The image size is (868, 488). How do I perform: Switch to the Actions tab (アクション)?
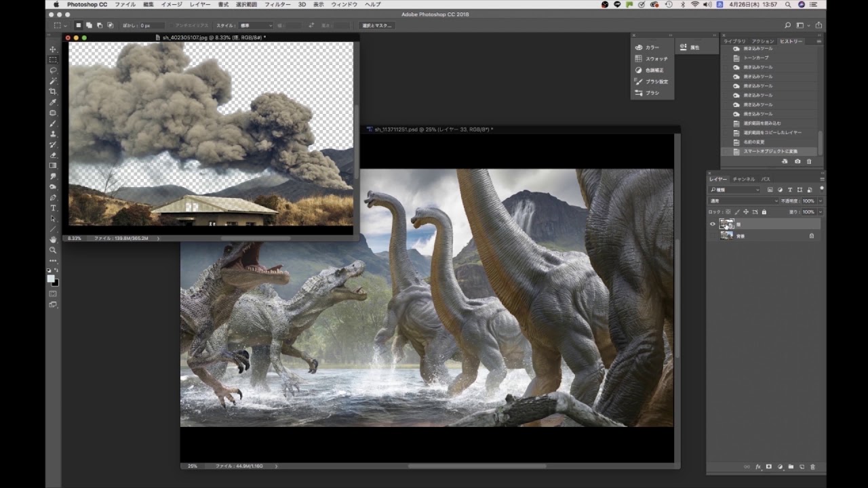pyautogui.click(x=763, y=41)
